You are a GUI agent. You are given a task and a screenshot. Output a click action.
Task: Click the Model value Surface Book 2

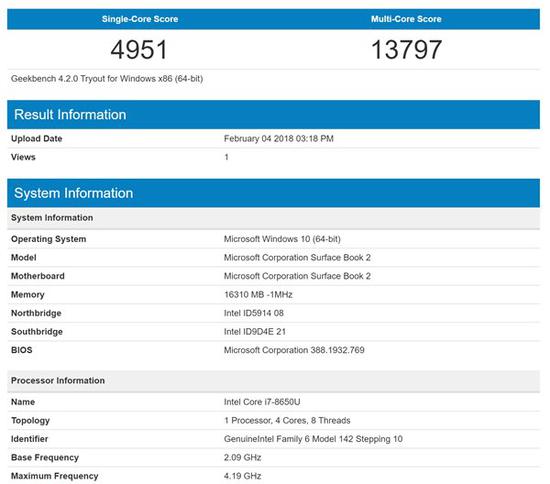tap(297, 258)
